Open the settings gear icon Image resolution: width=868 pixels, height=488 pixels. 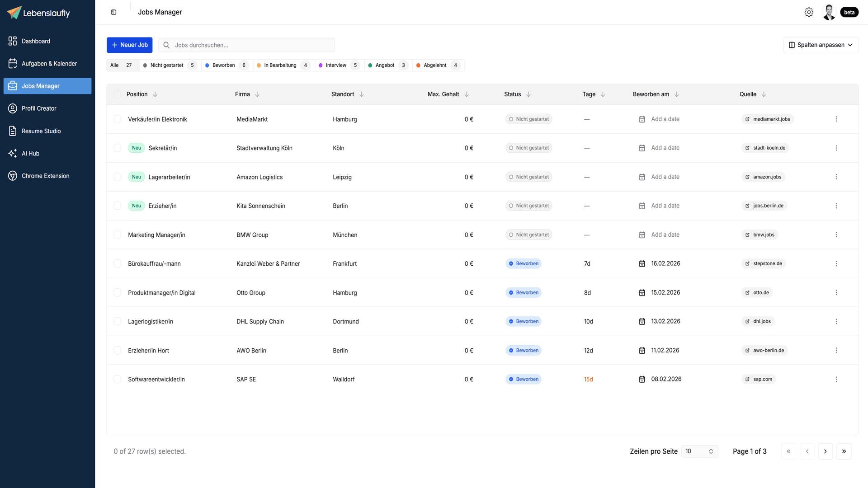pyautogui.click(x=809, y=12)
